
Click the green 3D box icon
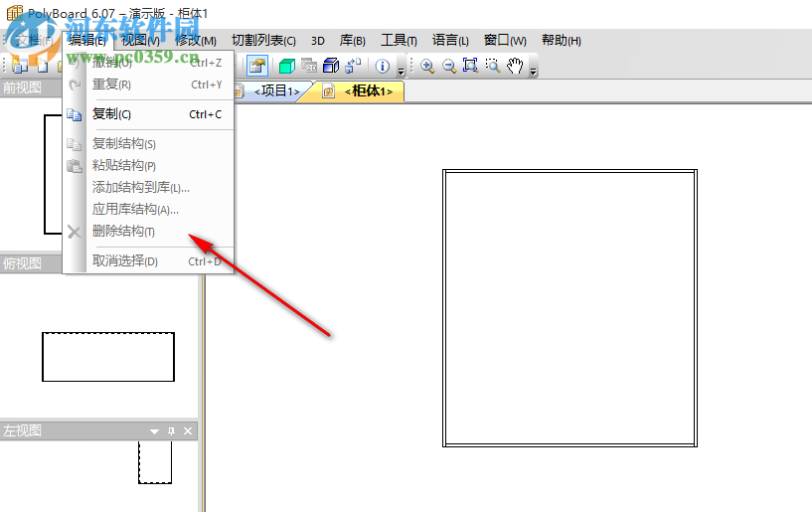click(x=286, y=66)
